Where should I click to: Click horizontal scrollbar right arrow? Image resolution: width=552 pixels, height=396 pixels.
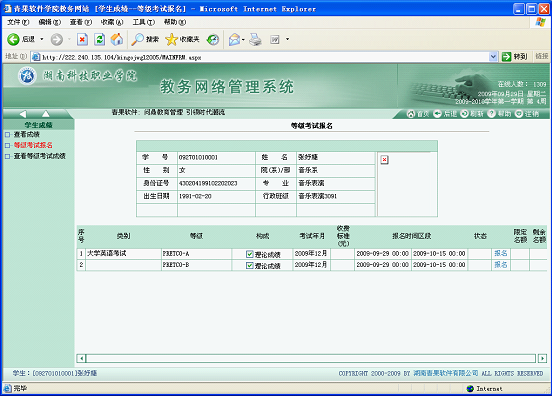point(542,358)
